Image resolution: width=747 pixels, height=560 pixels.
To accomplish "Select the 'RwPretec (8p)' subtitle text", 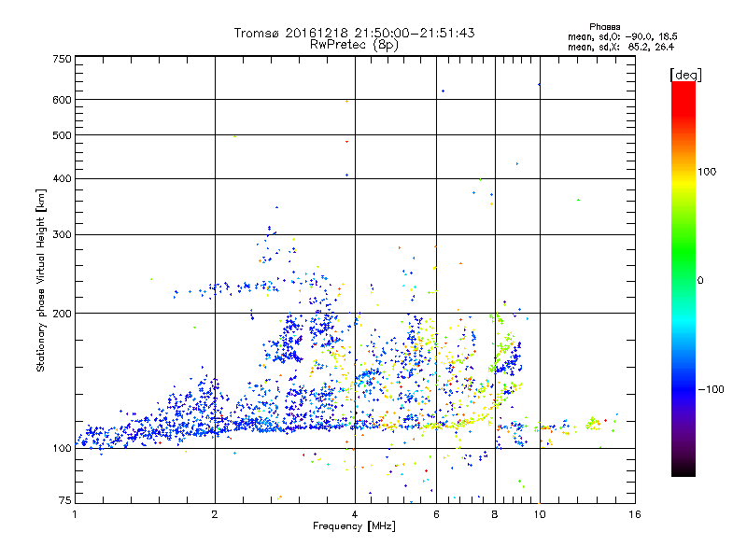I will click(x=355, y=45).
